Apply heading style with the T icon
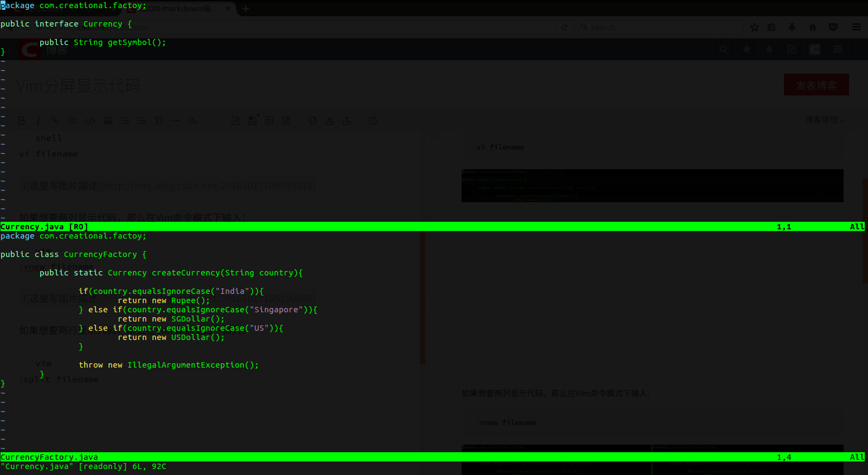The width and height of the screenshot is (868, 475). coord(158,120)
